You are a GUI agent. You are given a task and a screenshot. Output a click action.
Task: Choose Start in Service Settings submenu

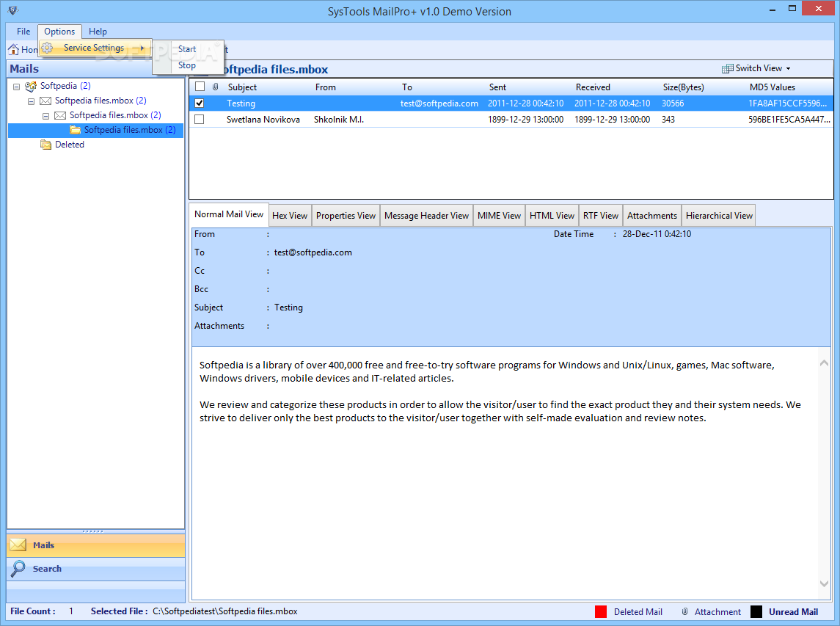click(187, 48)
